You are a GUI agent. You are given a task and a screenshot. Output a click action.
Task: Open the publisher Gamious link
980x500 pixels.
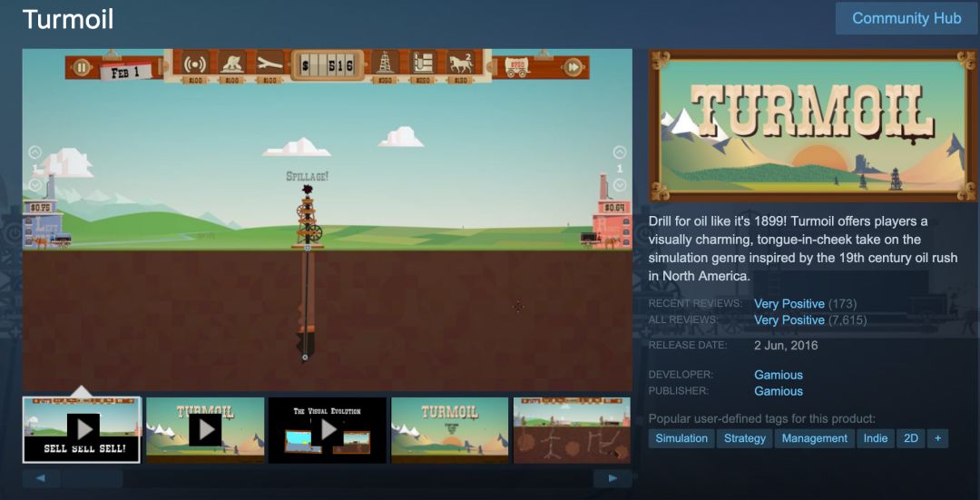[x=779, y=391]
